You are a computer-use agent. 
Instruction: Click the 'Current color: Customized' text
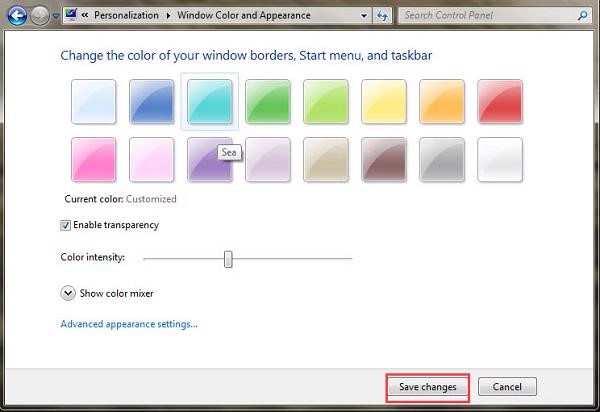[x=121, y=199]
